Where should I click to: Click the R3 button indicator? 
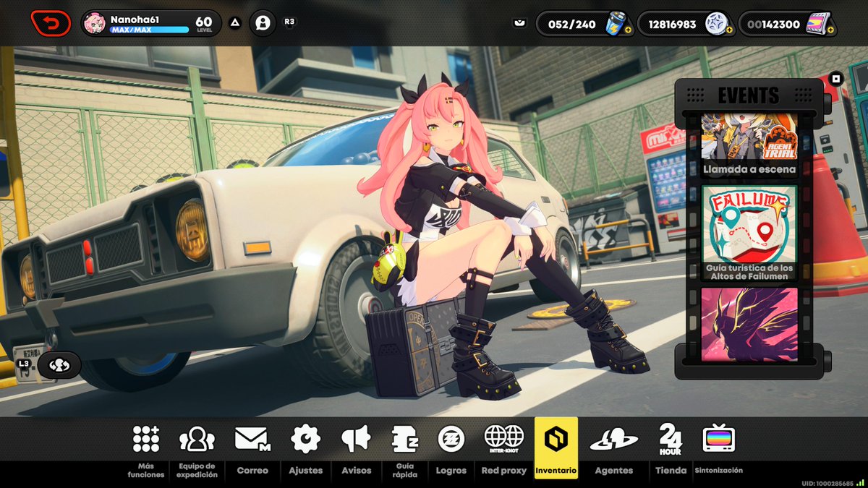tap(289, 22)
